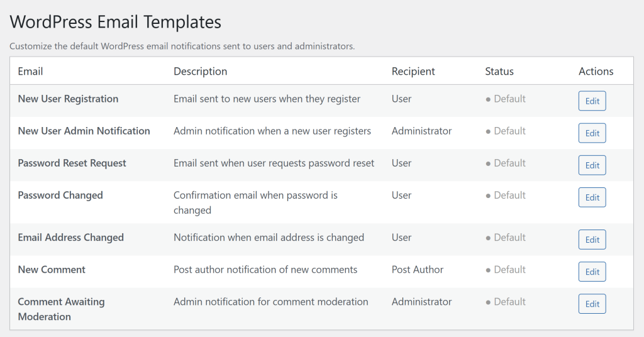Click 'Email sent when user requests password reset'
The image size is (644, 337).
(x=274, y=163)
